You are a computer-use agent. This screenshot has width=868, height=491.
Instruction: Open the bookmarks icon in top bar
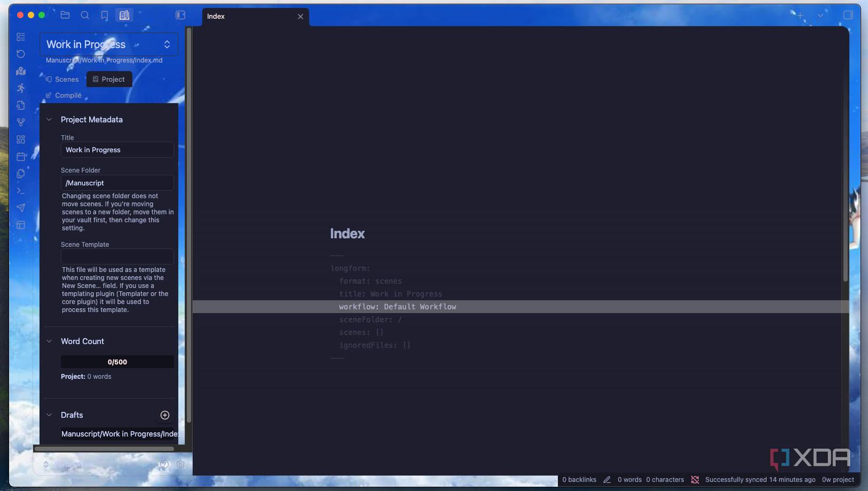click(105, 15)
